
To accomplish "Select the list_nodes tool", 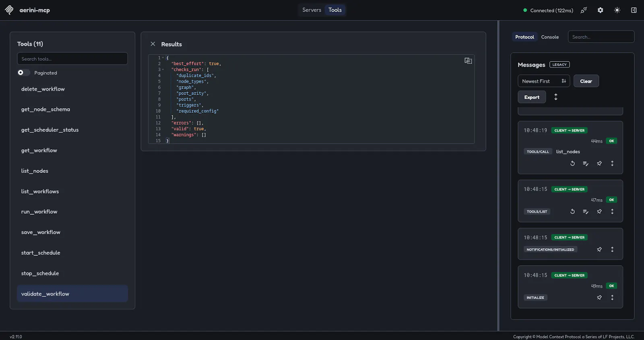I will (x=72, y=171).
